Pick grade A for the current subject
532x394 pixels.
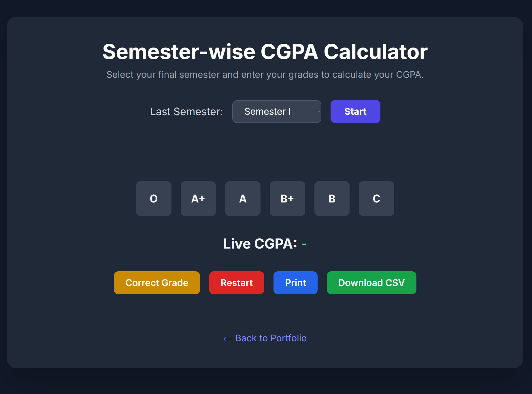coord(243,198)
